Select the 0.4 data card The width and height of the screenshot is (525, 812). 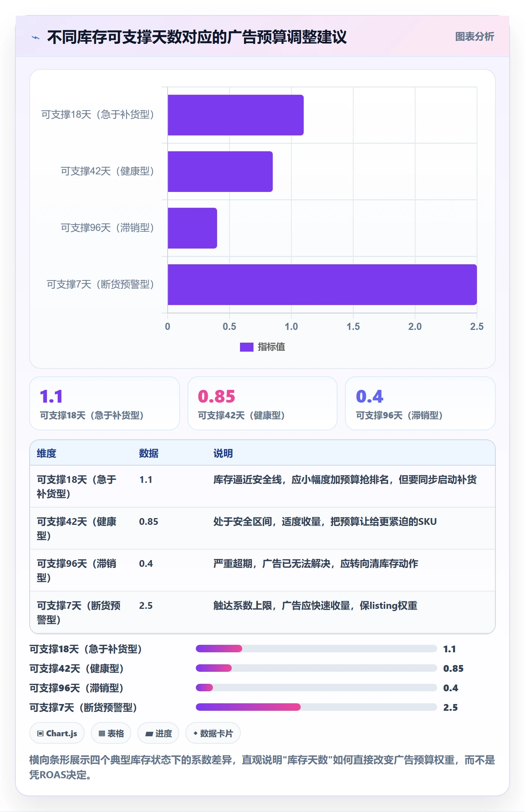pyautogui.click(x=420, y=403)
